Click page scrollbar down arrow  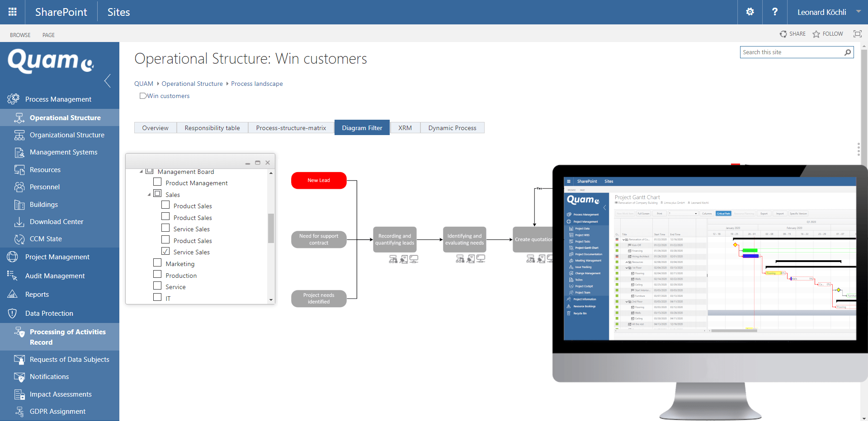pyautogui.click(x=864, y=418)
